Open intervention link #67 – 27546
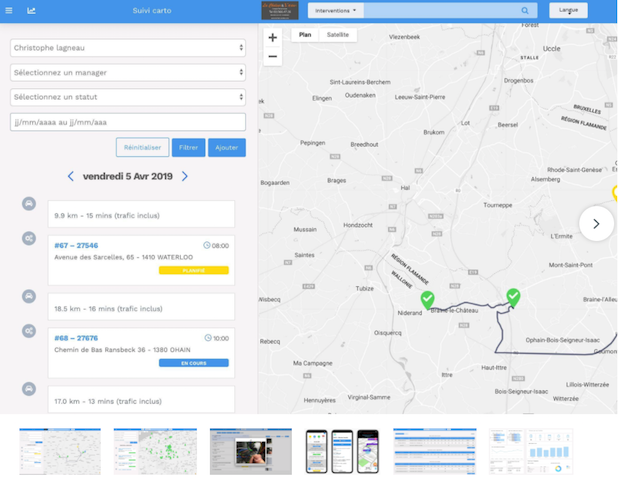 tap(76, 246)
